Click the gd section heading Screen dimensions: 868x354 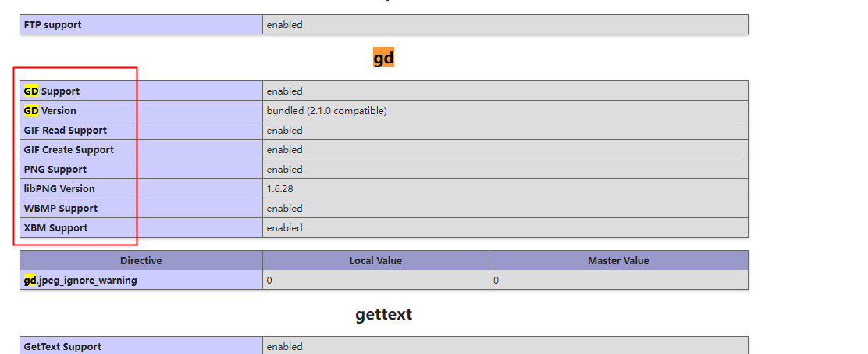(x=383, y=58)
